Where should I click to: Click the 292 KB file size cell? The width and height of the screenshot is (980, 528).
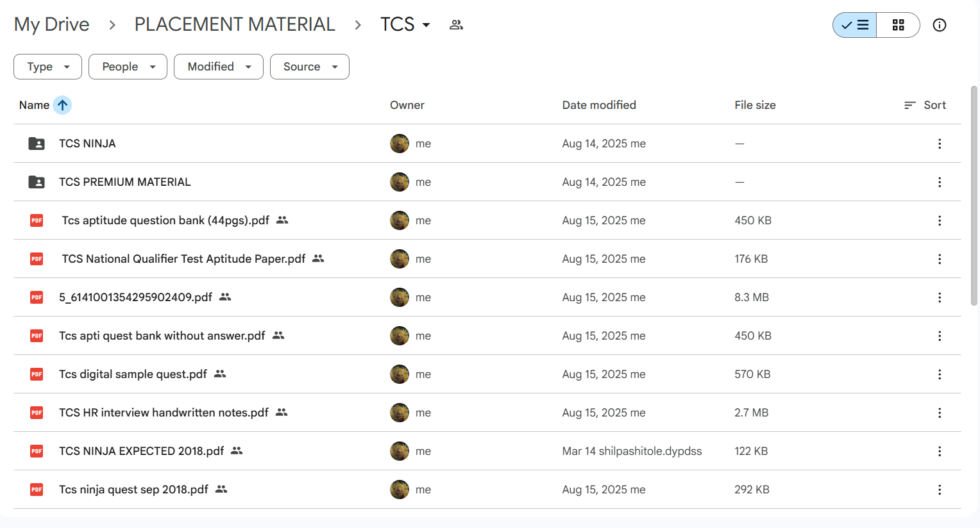click(x=752, y=490)
